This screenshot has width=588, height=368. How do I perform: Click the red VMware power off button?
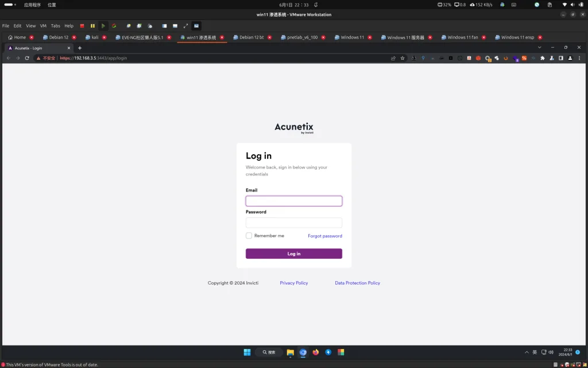(x=82, y=26)
